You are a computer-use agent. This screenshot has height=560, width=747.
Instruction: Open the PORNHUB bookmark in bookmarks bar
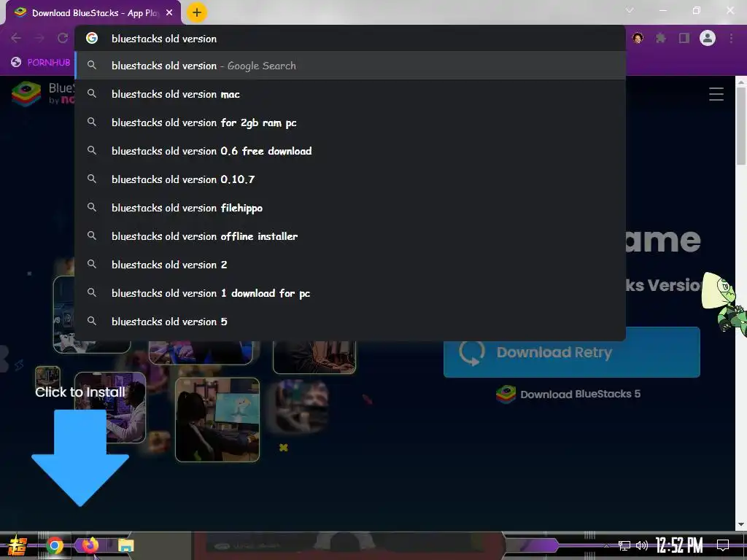pos(41,63)
